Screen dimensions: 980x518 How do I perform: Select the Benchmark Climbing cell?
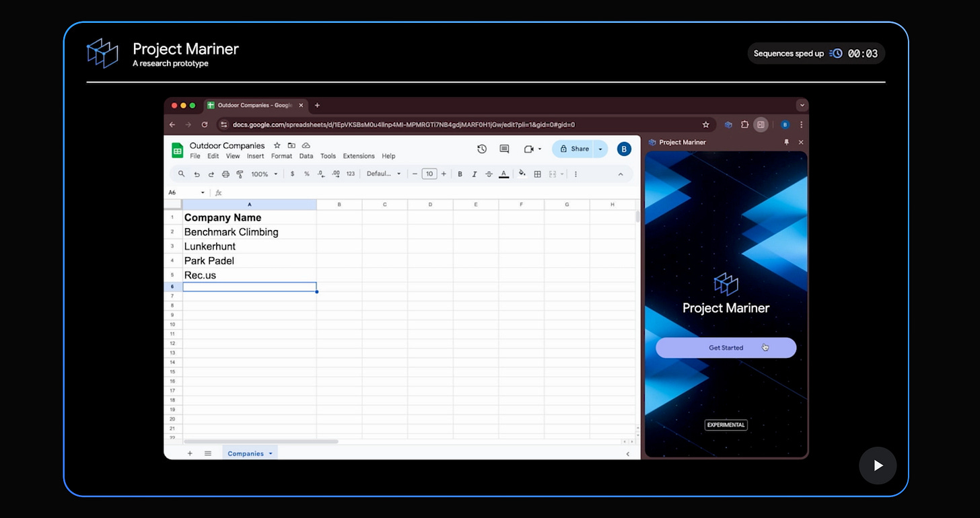[250, 232]
